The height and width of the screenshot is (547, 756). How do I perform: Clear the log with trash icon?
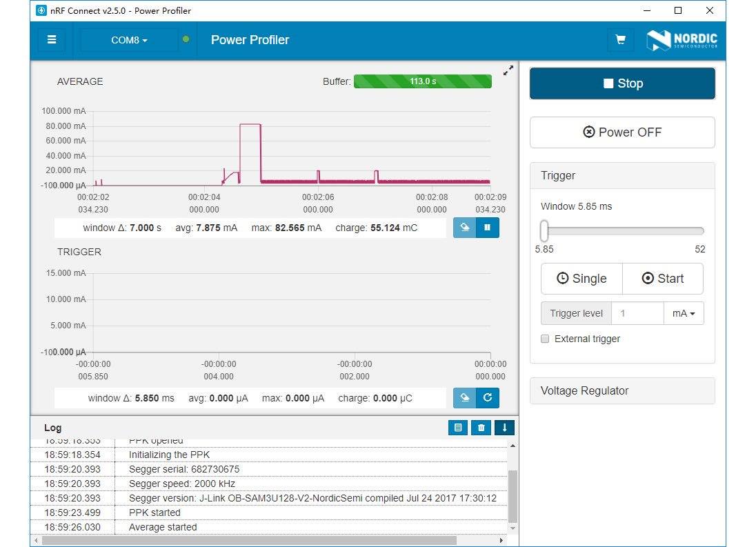(x=481, y=428)
